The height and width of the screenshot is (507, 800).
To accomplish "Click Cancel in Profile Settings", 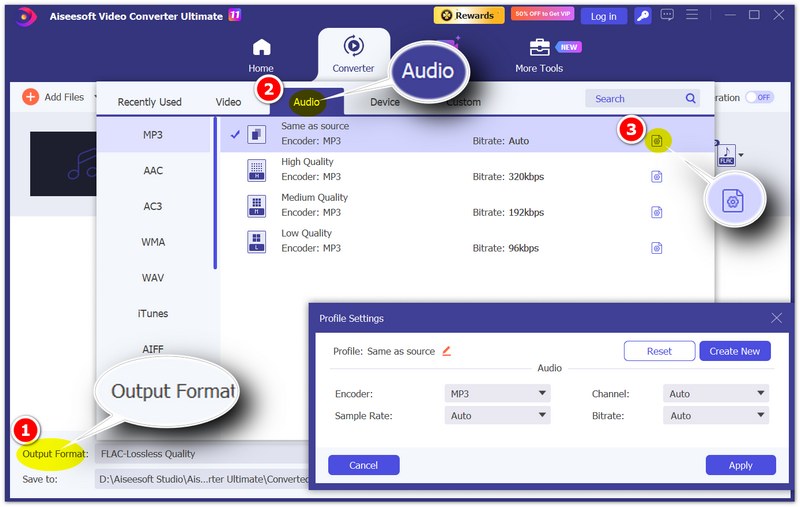I will (x=364, y=465).
